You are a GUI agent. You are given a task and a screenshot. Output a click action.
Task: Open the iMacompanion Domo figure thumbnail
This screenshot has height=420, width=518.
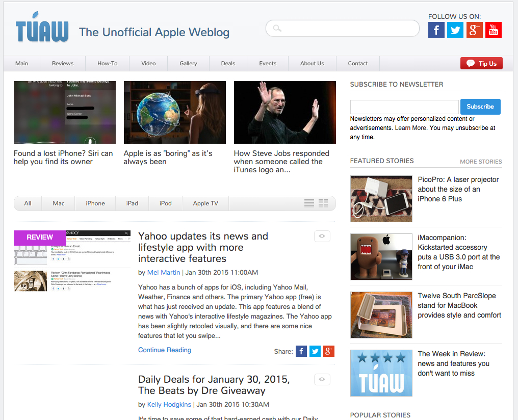[x=381, y=257]
